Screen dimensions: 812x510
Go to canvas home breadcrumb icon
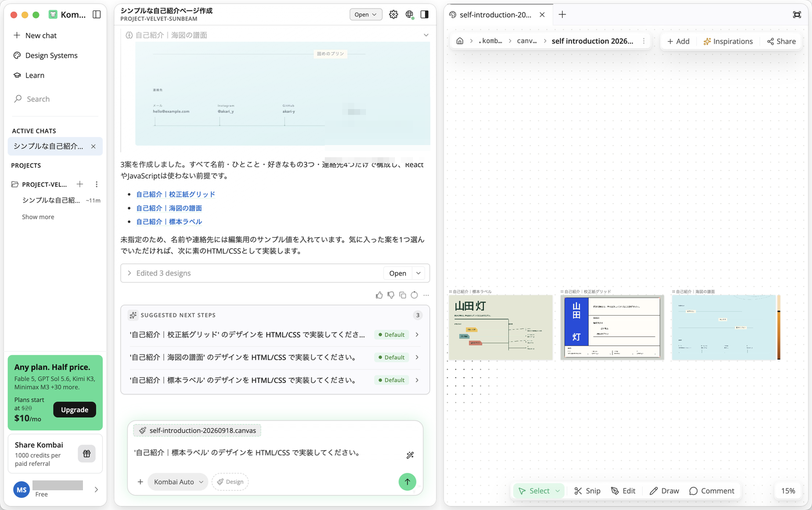coord(460,41)
